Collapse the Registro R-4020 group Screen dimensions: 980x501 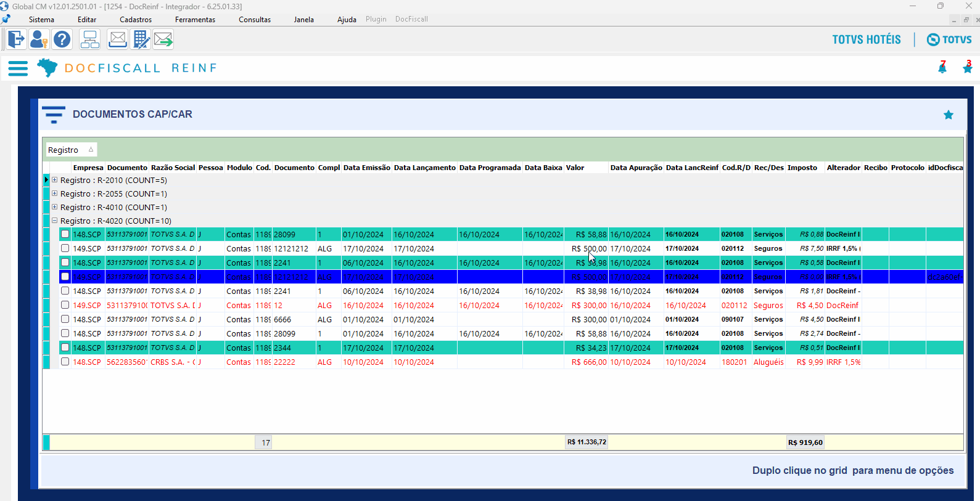54,221
